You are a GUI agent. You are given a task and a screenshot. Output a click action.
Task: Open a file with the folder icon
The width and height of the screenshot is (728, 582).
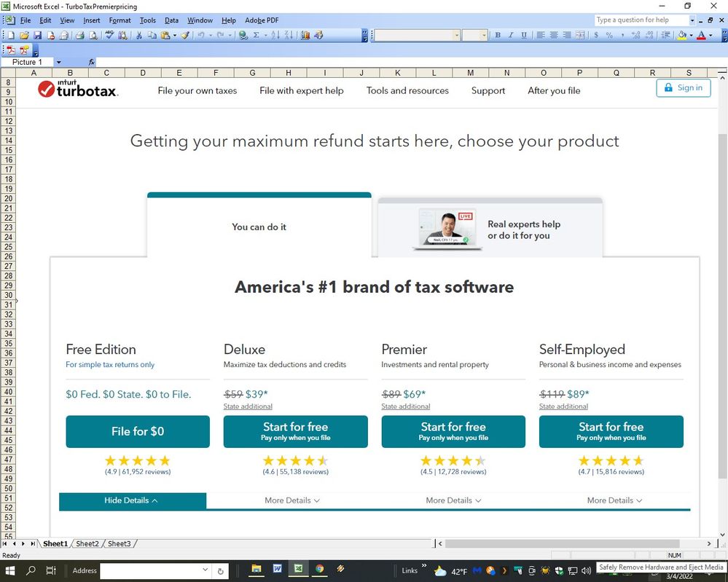24,35
